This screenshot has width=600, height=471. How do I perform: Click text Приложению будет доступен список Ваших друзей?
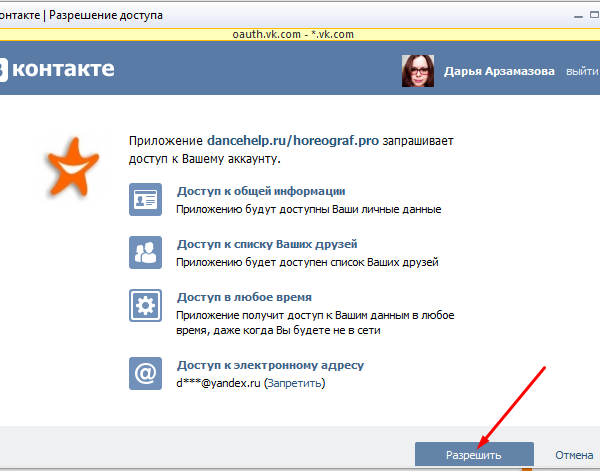click(x=307, y=262)
